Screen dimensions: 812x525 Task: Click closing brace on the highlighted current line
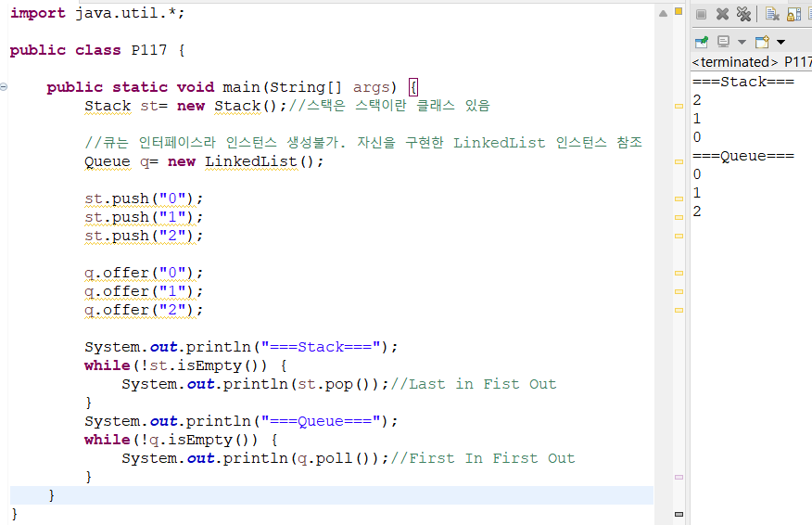tap(51, 495)
